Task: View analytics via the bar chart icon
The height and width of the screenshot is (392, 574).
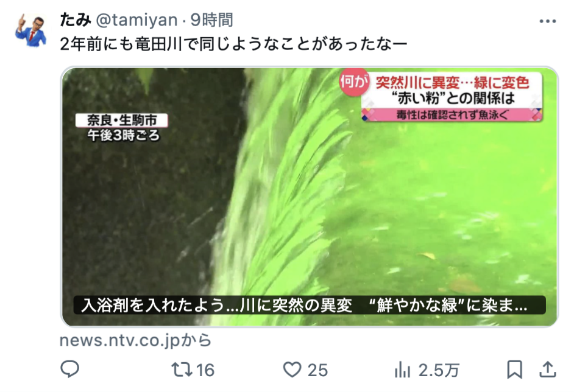Action: tap(402, 369)
